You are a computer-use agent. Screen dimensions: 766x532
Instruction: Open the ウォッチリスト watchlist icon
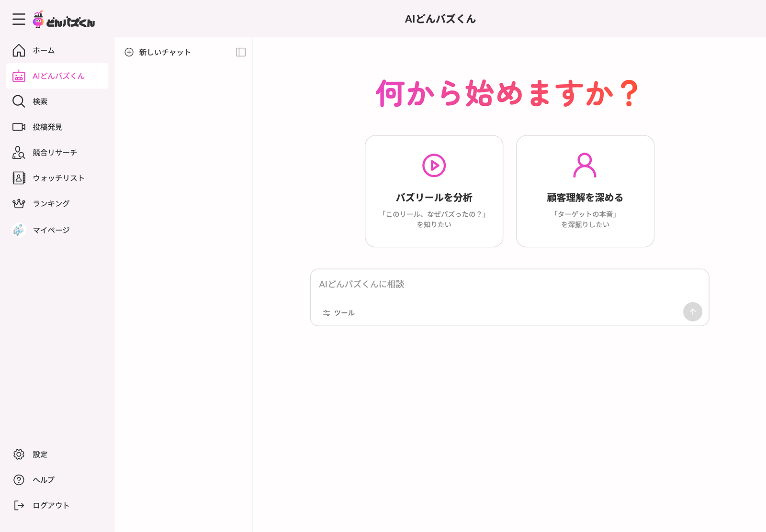point(19,178)
